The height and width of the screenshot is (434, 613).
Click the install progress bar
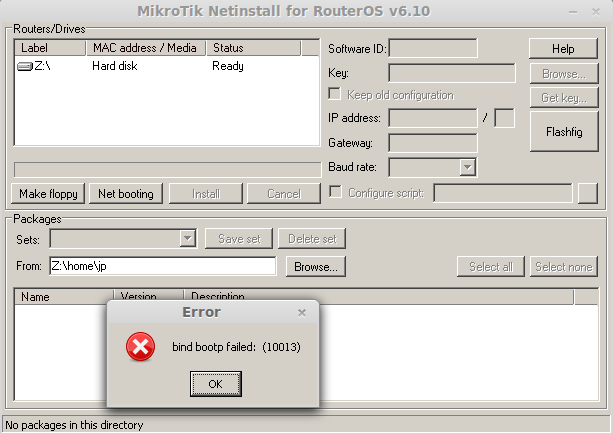(x=167, y=170)
